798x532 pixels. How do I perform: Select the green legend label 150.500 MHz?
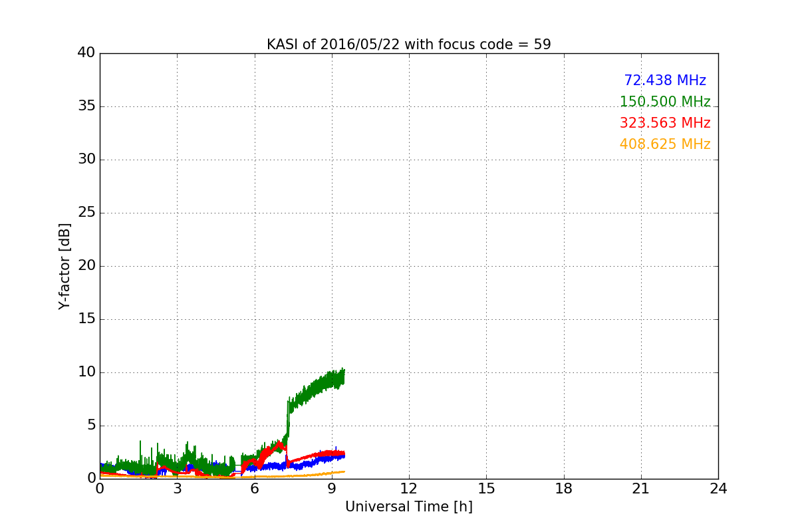click(x=665, y=102)
